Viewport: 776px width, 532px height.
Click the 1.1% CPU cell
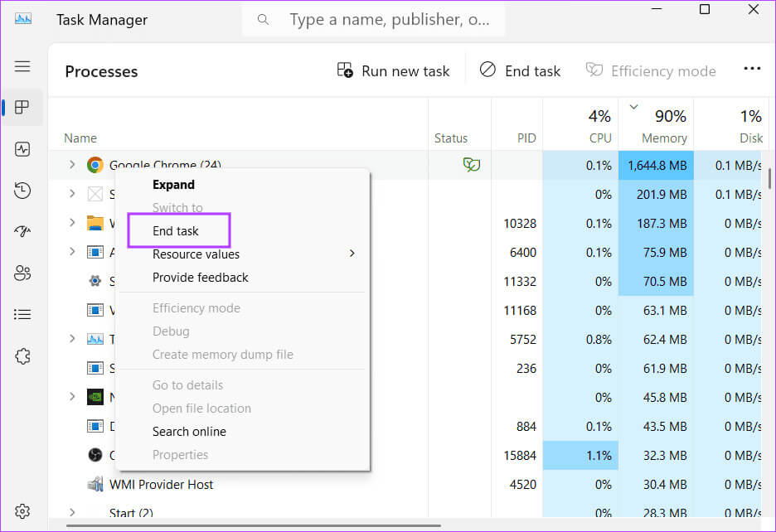(x=581, y=455)
